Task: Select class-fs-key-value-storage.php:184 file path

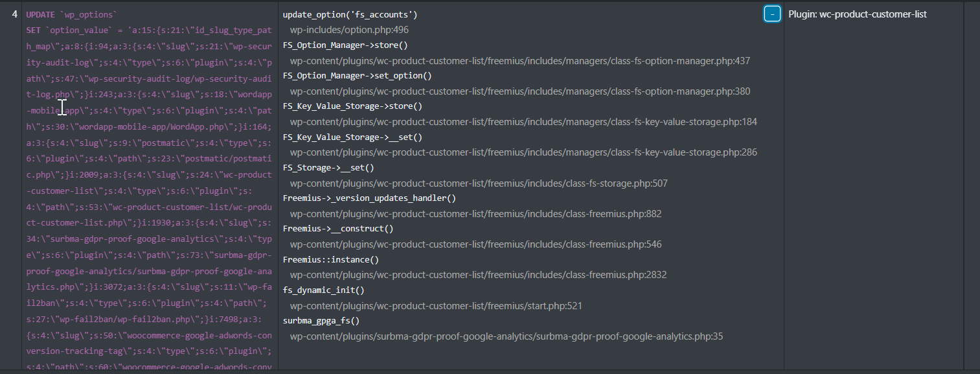Action: click(x=523, y=122)
